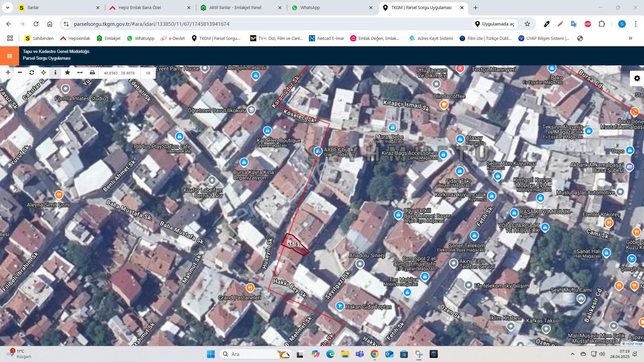Expand hidden bookmarks chevron
The height and width of the screenshot is (362, 644).
pos(630,38)
